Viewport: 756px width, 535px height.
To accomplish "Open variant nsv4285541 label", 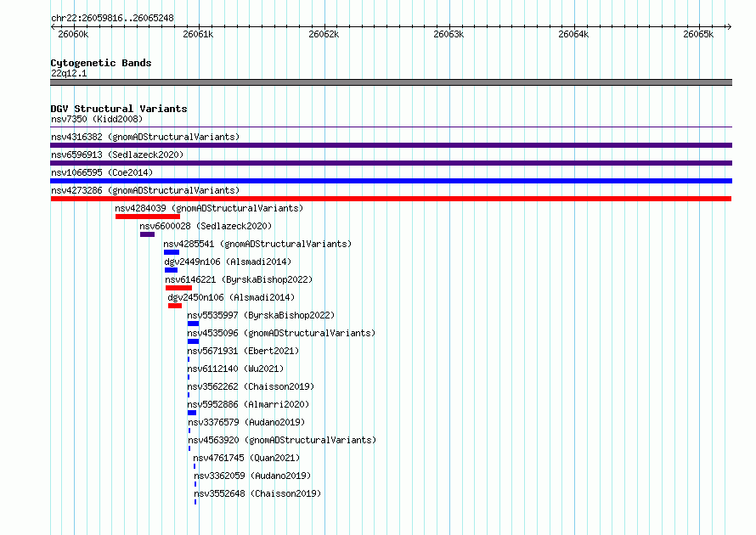I will click(257, 244).
